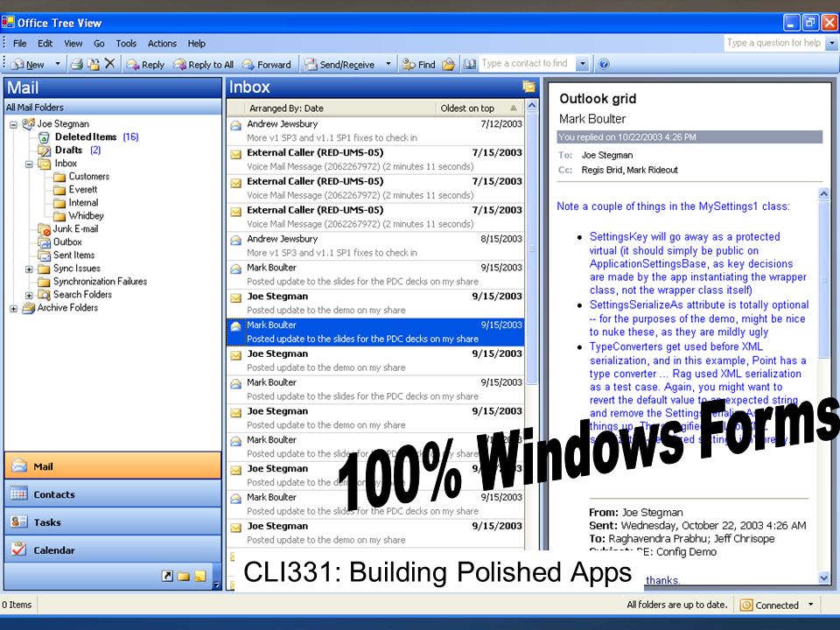Click the New mail button
Screen dimensions: 840x630
coord(28,64)
